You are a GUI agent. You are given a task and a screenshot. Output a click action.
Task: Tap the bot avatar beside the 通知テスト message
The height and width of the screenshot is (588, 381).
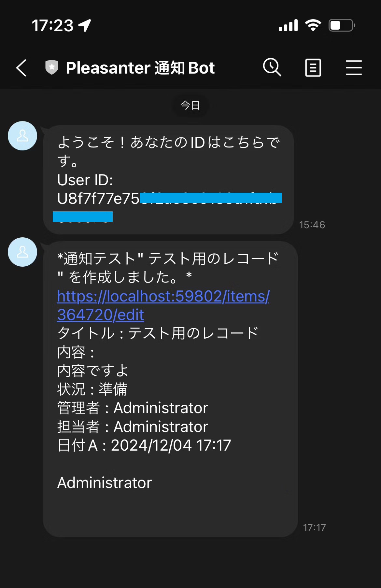[22, 252]
